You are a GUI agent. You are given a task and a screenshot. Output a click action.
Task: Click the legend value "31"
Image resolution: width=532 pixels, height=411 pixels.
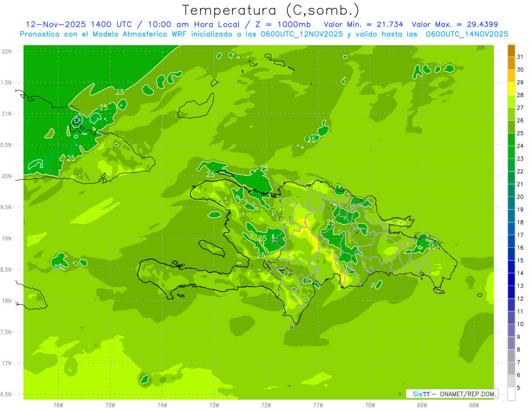tap(520, 57)
